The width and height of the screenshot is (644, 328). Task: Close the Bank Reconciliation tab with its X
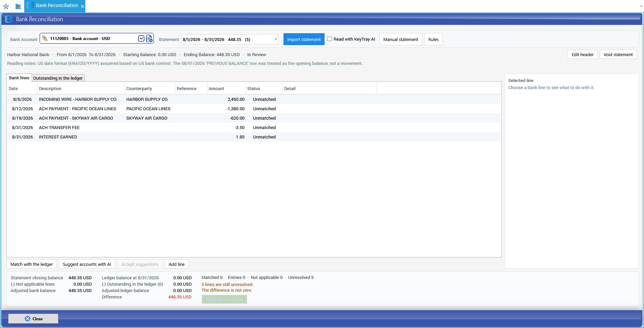point(83,6)
